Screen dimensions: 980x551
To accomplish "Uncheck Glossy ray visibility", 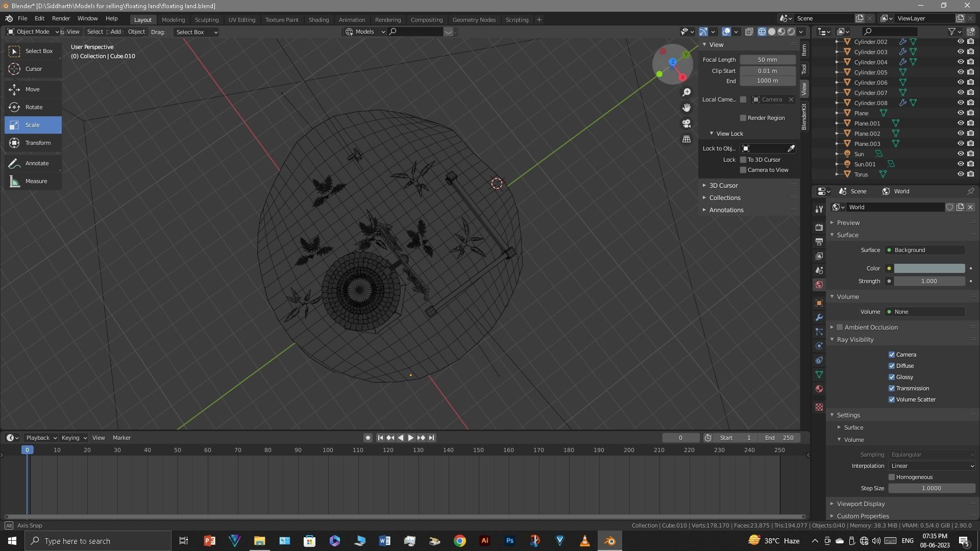I will [x=892, y=377].
